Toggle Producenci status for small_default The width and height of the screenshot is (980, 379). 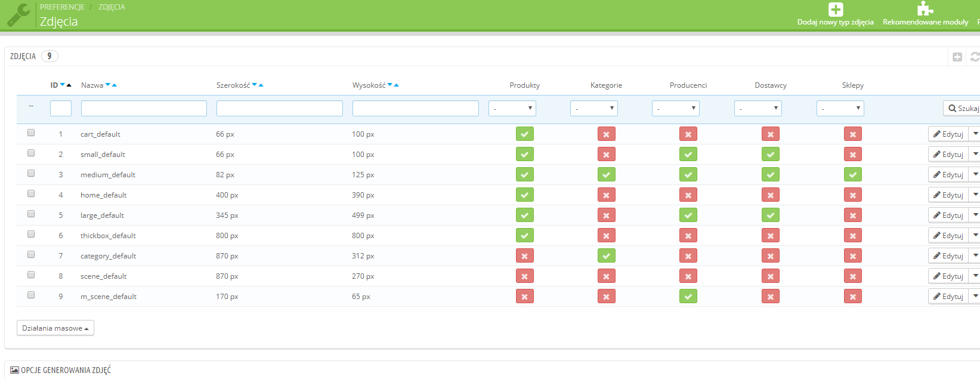tap(688, 155)
